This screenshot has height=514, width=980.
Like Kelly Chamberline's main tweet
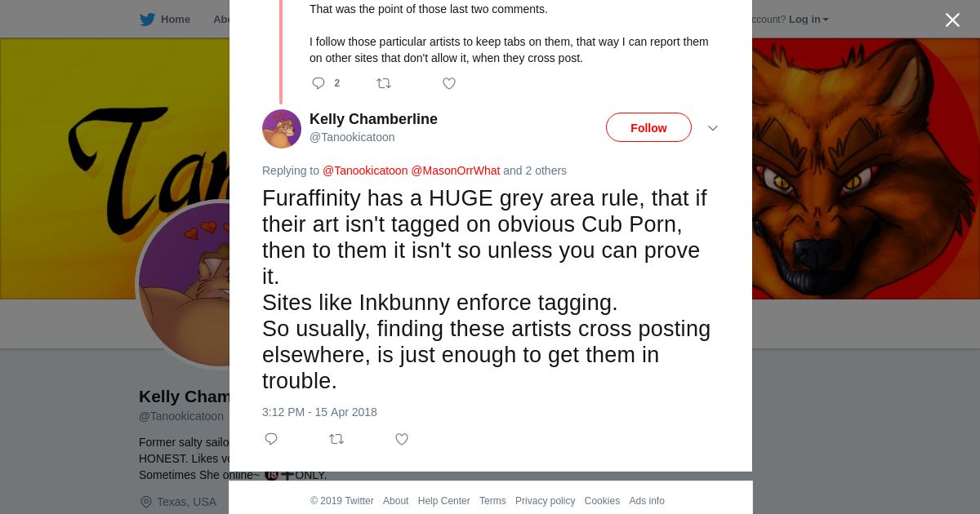pos(402,439)
